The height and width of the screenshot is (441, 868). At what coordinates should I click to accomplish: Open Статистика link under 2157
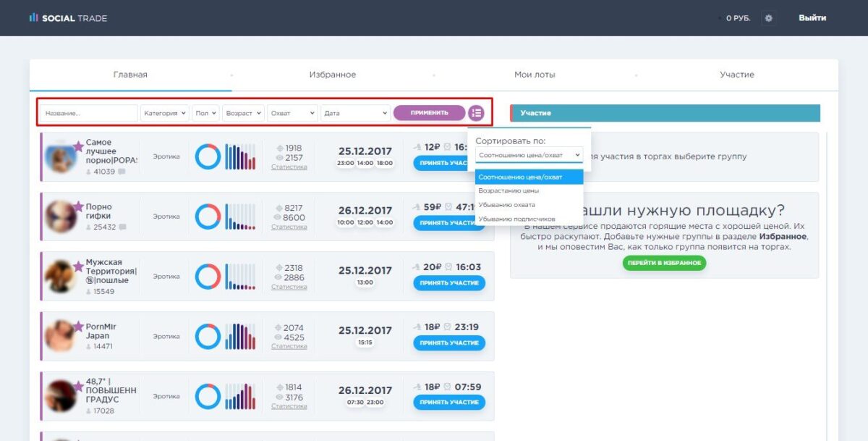(x=289, y=167)
